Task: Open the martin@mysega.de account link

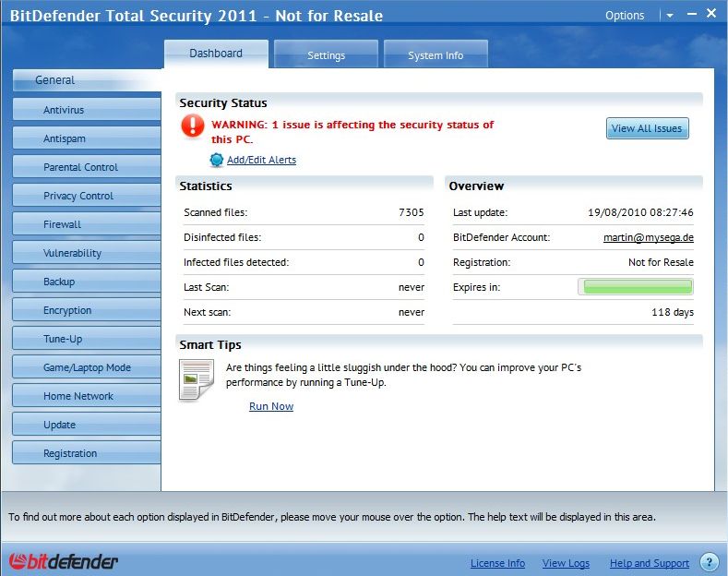Action: 648,237
